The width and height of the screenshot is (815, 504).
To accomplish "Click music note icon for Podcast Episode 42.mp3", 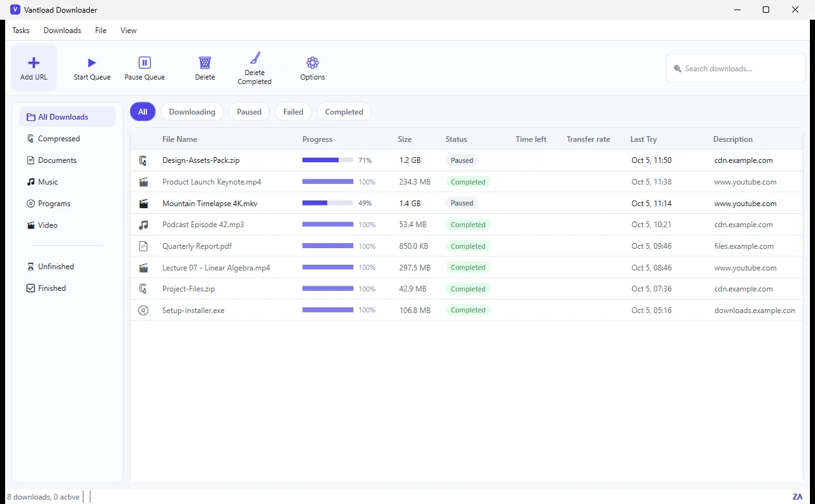I will 143,225.
